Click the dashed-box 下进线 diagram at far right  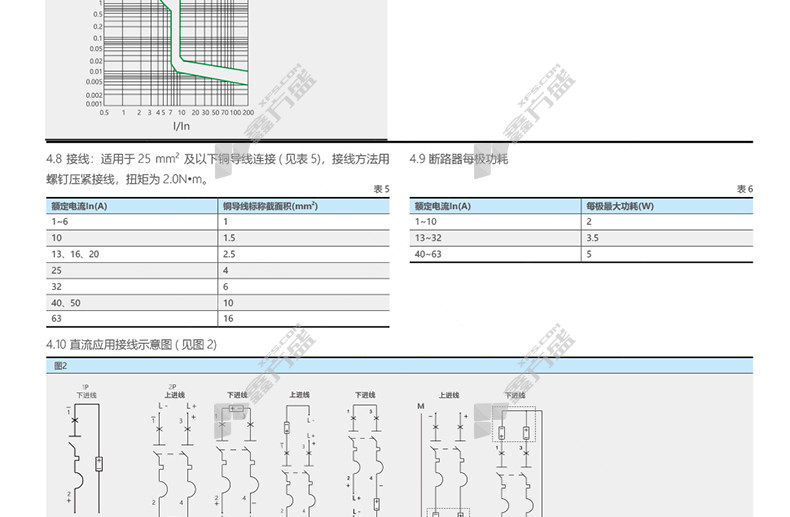[x=514, y=450]
